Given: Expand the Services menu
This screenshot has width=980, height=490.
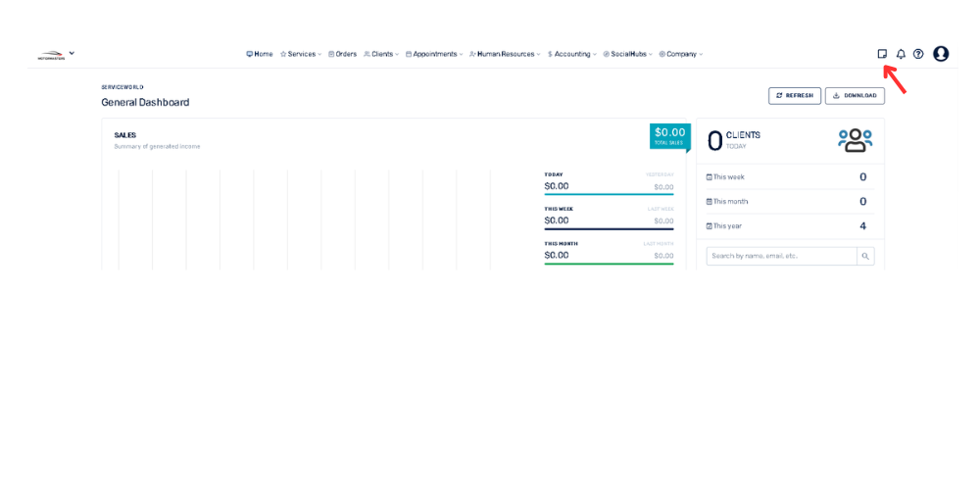Looking at the screenshot, I should coord(301,54).
